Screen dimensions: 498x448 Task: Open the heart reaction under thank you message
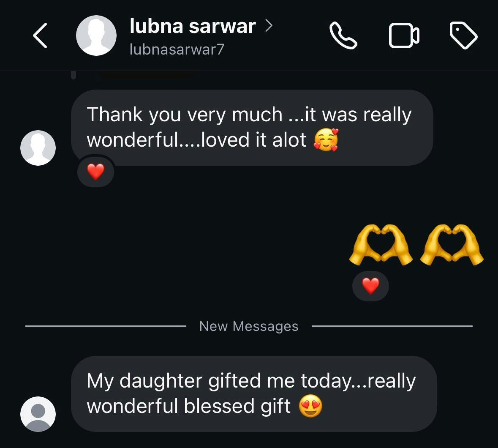tap(95, 172)
